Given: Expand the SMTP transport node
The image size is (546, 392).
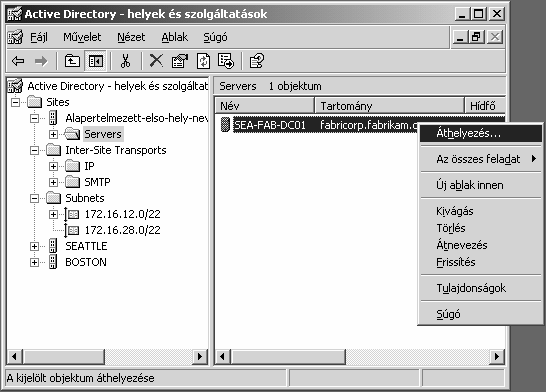Looking at the screenshot, I should [x=53, y=182].
